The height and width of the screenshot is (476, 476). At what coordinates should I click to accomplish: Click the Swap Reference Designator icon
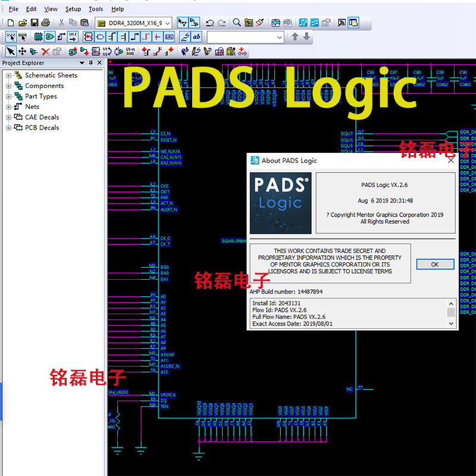click(107, 51)
